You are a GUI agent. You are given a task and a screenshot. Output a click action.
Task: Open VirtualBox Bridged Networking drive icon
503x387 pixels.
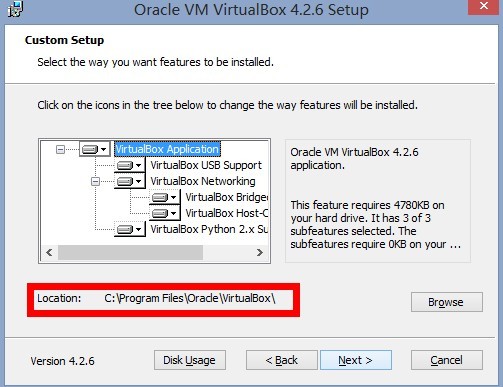click(164, 197)
